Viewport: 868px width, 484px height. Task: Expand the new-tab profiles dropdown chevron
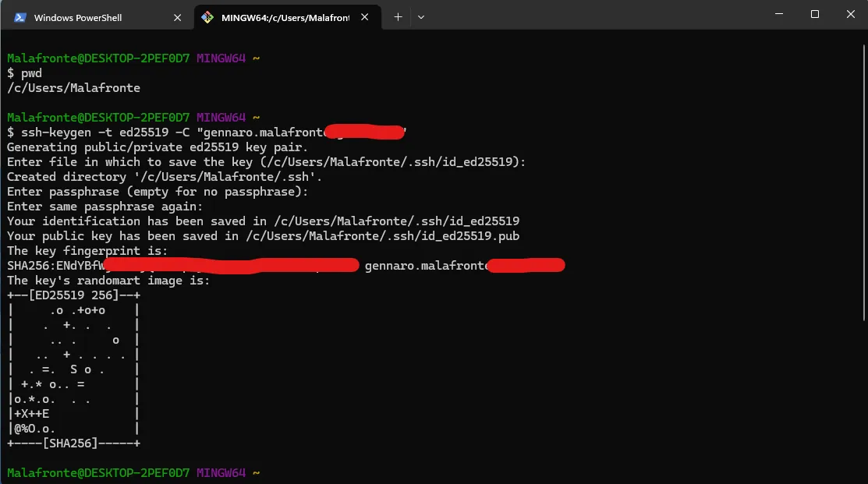[420, 17]
